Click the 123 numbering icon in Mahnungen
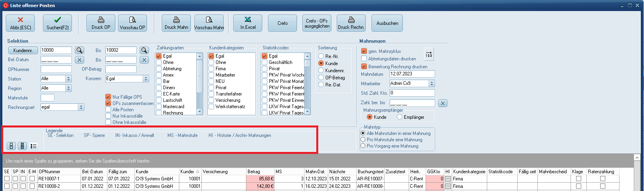Image resolution: width=644 pixels, height=191 pixels. pos(429,54)
